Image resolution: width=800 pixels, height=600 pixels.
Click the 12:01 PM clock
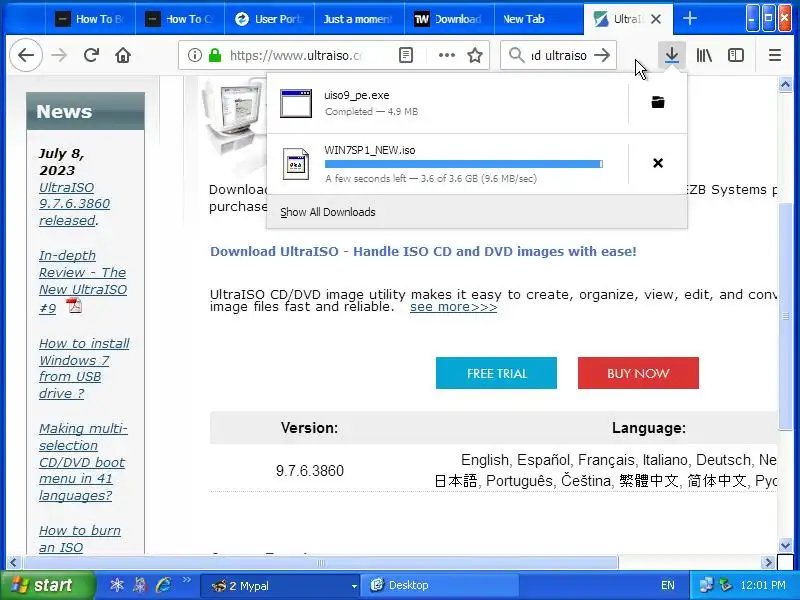coord(763,585)
